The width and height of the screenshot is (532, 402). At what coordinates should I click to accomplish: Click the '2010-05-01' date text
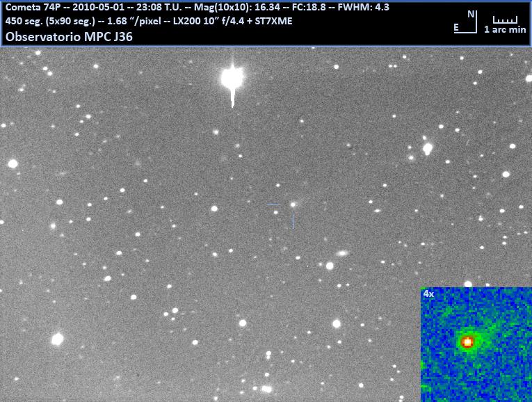tap(98, 7)
